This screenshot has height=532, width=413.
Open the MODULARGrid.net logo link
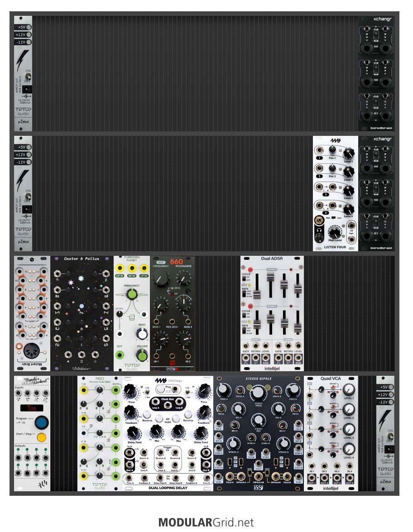click(206, 522)
